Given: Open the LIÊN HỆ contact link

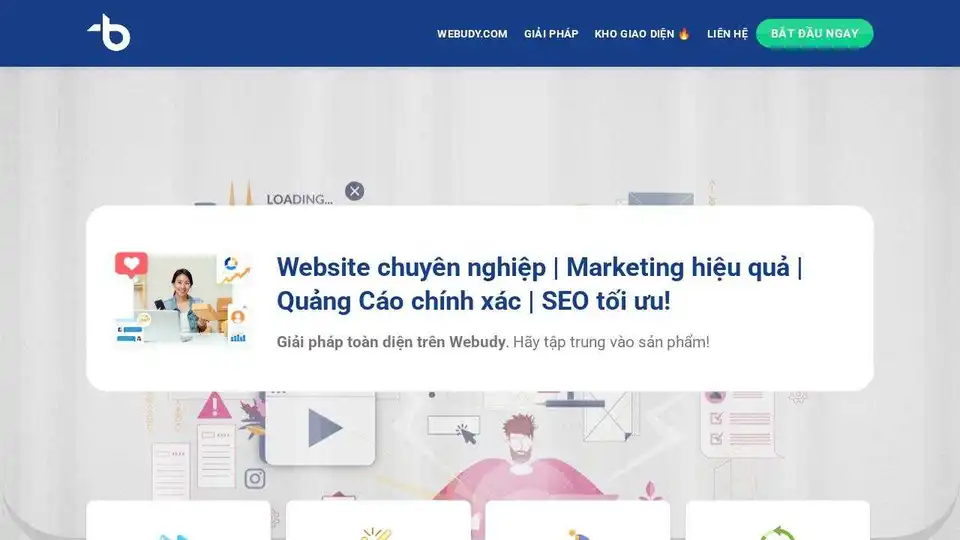Looking at the screenshot, I should pyautogui.click(x=727, y=34).
